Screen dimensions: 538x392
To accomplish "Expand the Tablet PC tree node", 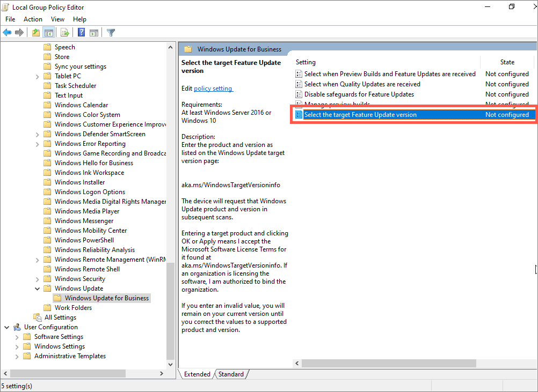I will (38, 76).
